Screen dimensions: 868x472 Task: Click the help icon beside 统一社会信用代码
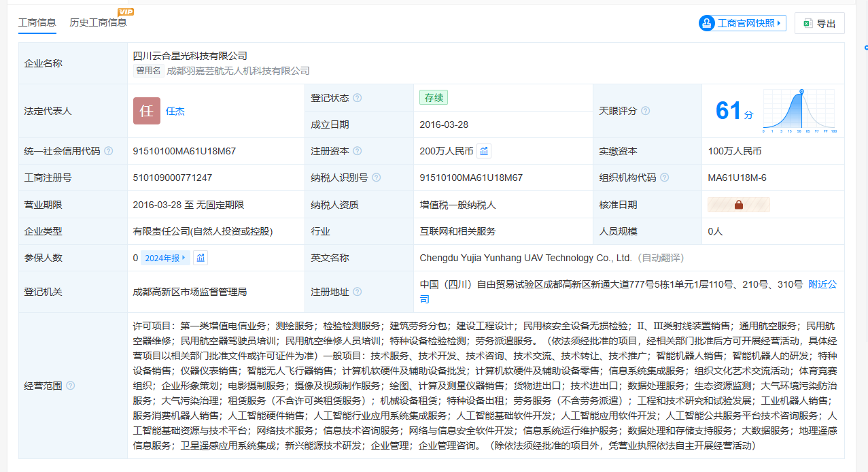pos(109,151)
